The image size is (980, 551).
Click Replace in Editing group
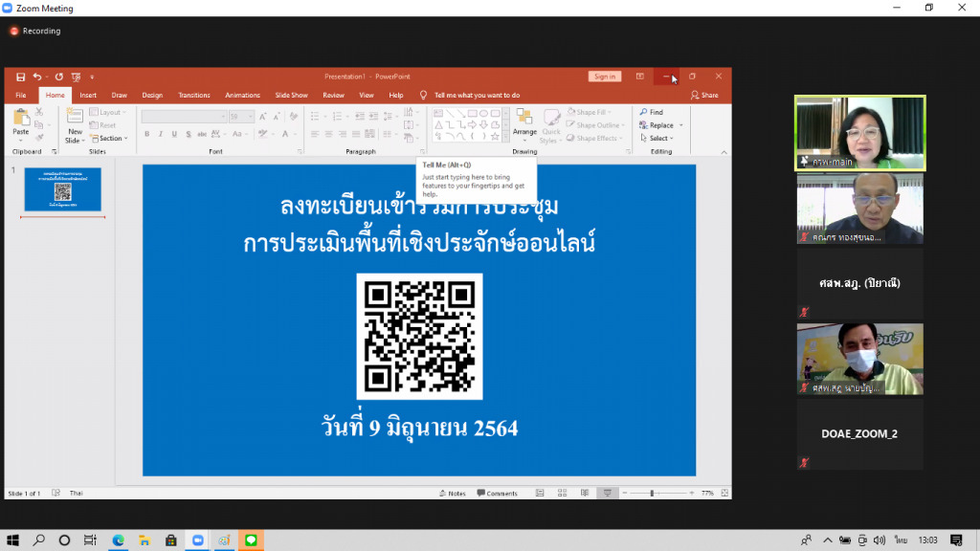[x=661, y=125]
